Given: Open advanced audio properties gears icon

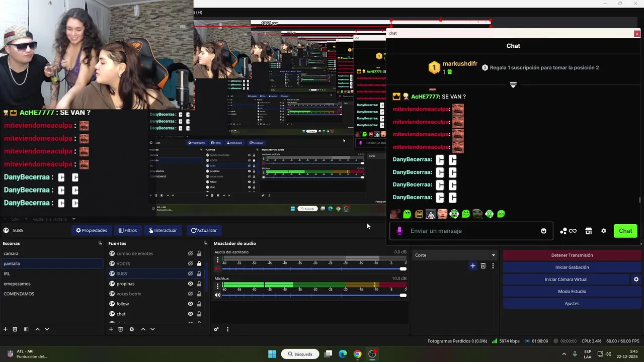Looking at the screenshot, I should 216,329.
